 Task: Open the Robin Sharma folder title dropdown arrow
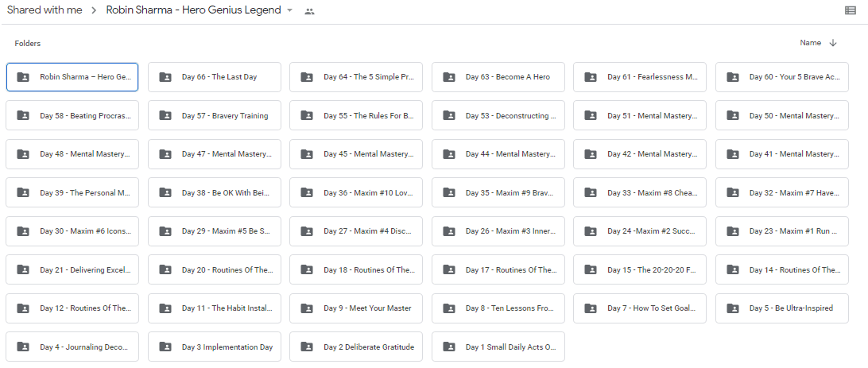point(289,11)
